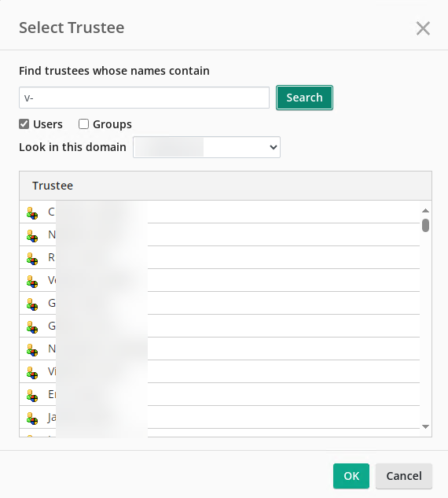Select the user icon beside Ja entry

(32, 419)
